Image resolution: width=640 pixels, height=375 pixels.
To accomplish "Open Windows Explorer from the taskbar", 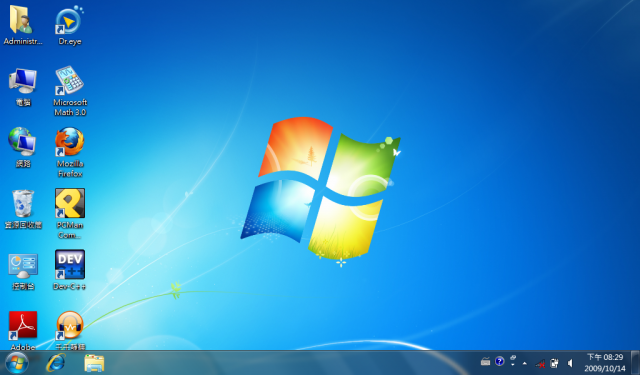I will [94, 363].
